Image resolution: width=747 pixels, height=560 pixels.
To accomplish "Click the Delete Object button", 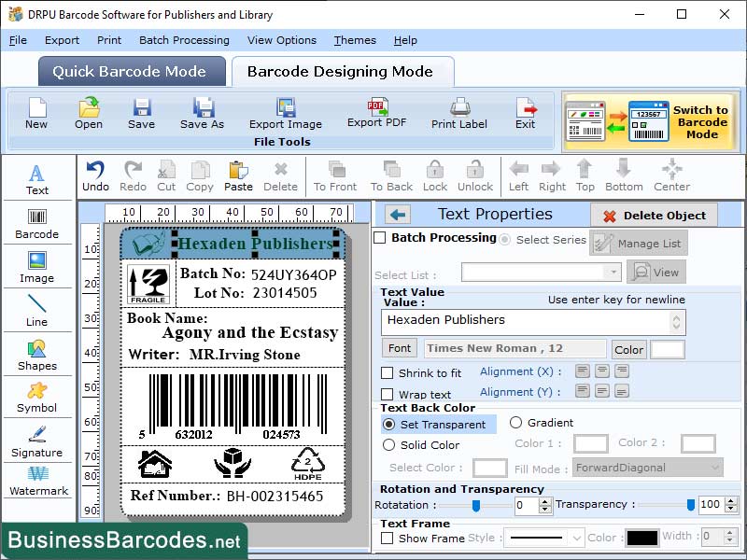I will (654, 215).
